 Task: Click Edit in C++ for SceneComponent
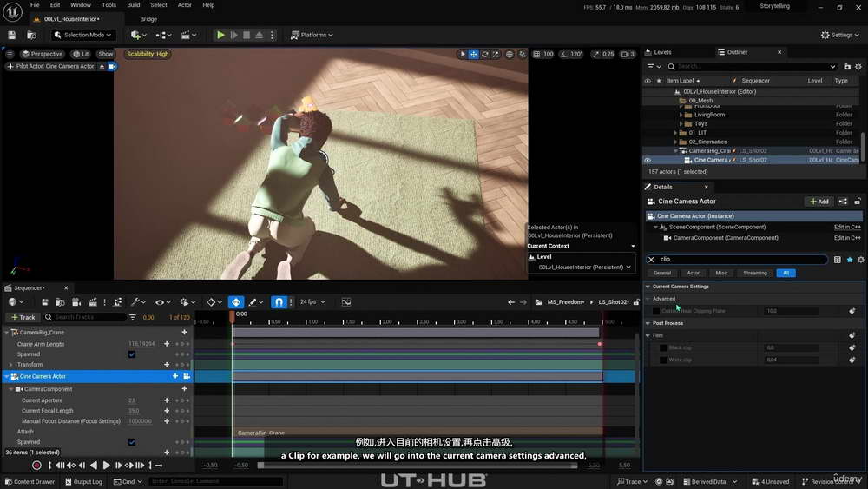point(847,227)
